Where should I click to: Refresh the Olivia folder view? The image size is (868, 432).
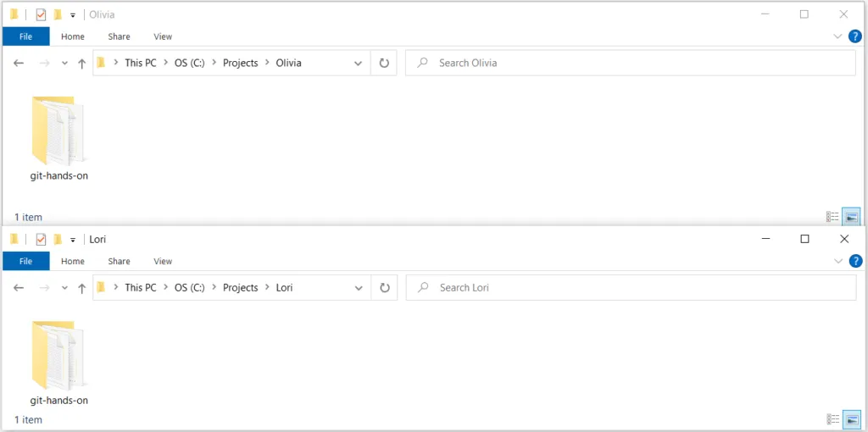384,63
